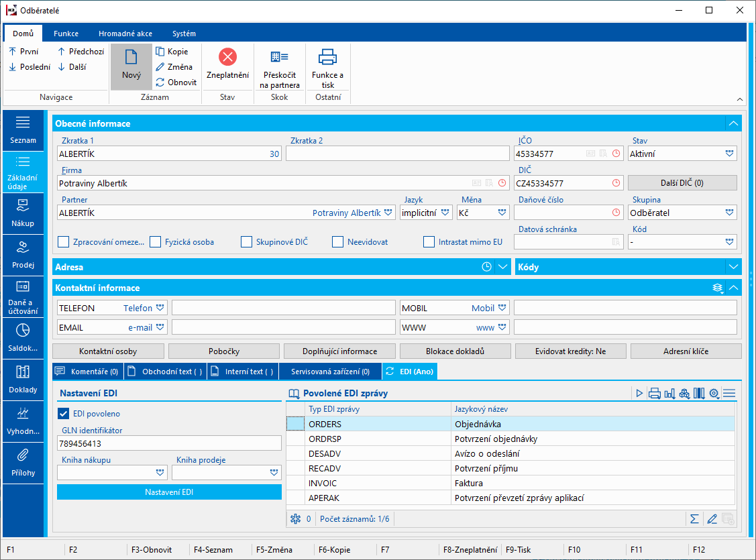This screenshot has height=560, width=756.
Task: Click the Zneplatnění red X icon
Action: click(x=227, y=57)
